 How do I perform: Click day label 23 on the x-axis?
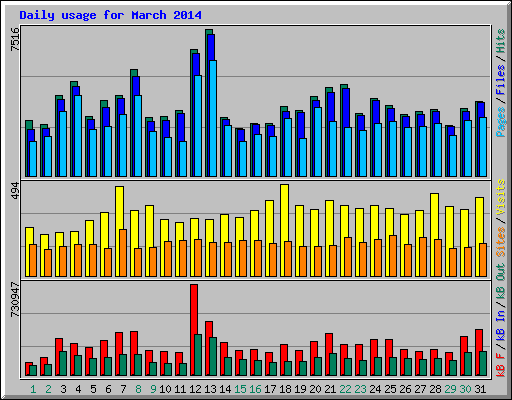[360, 389]
